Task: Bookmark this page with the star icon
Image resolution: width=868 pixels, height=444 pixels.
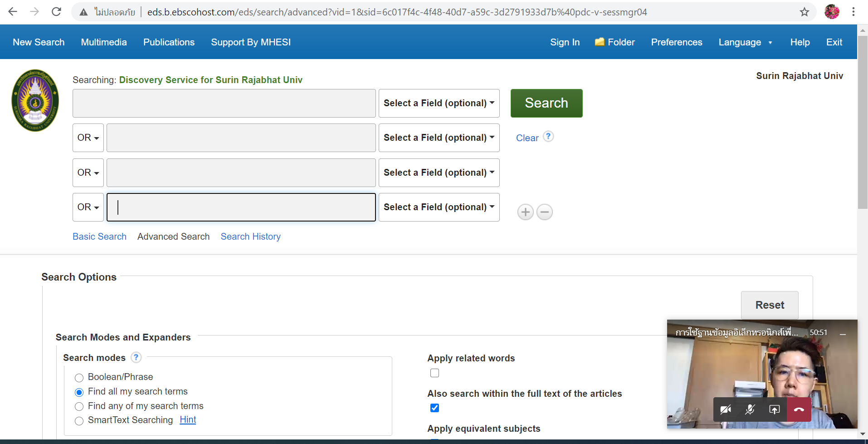Action: pos(804,12)
